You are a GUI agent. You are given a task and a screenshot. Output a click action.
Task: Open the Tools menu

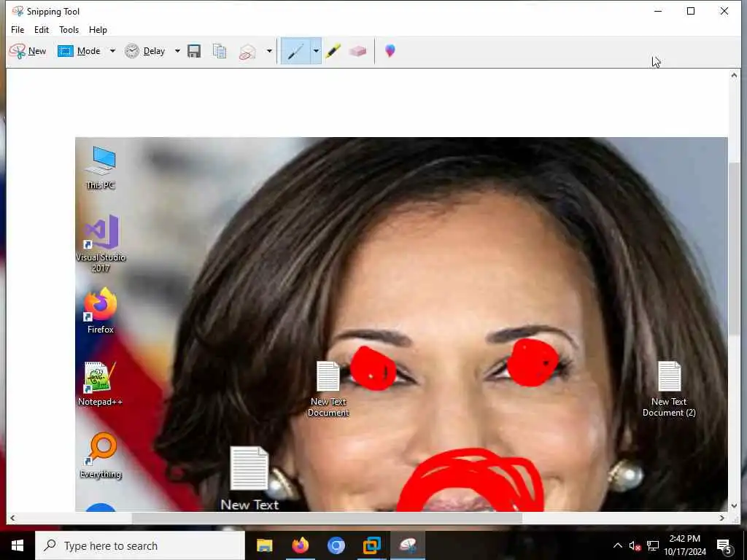[69, 29]
